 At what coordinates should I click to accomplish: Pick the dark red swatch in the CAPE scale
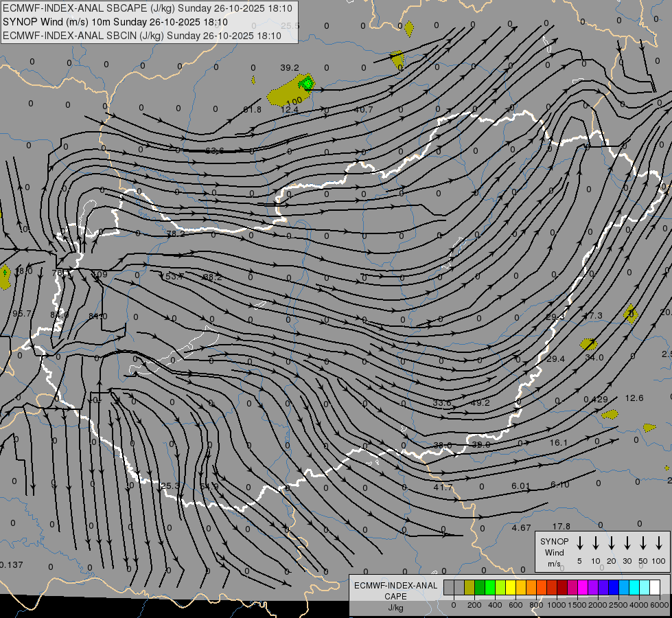(x=562, y=588)
